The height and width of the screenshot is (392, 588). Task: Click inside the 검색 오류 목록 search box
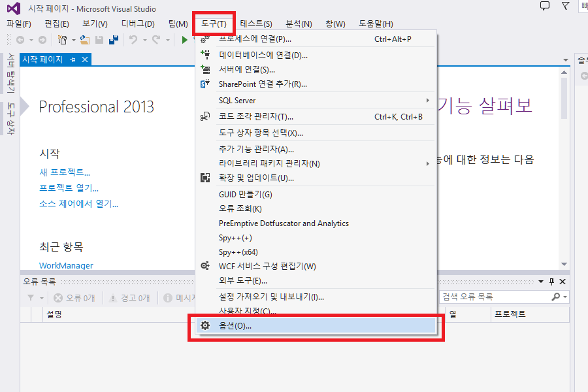[x=497, y=297]
